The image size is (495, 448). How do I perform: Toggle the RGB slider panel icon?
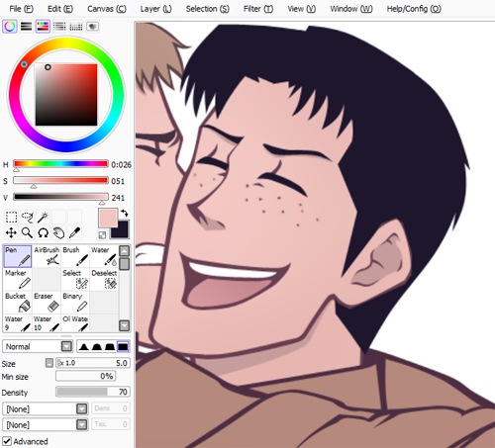point(27,27)
